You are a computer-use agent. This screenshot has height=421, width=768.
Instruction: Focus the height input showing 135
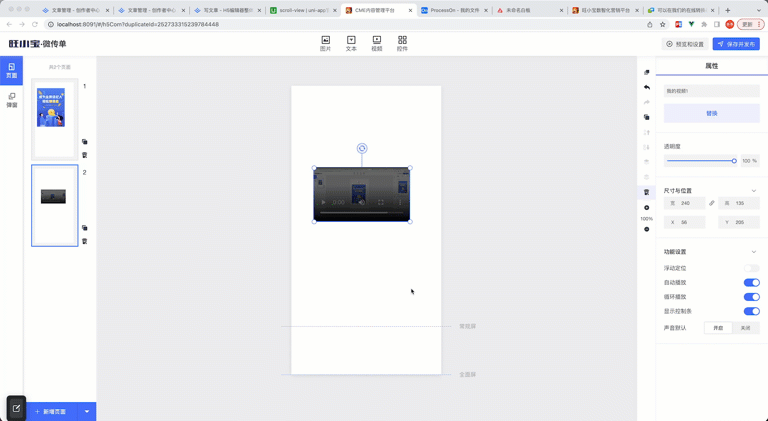point(739,203)
